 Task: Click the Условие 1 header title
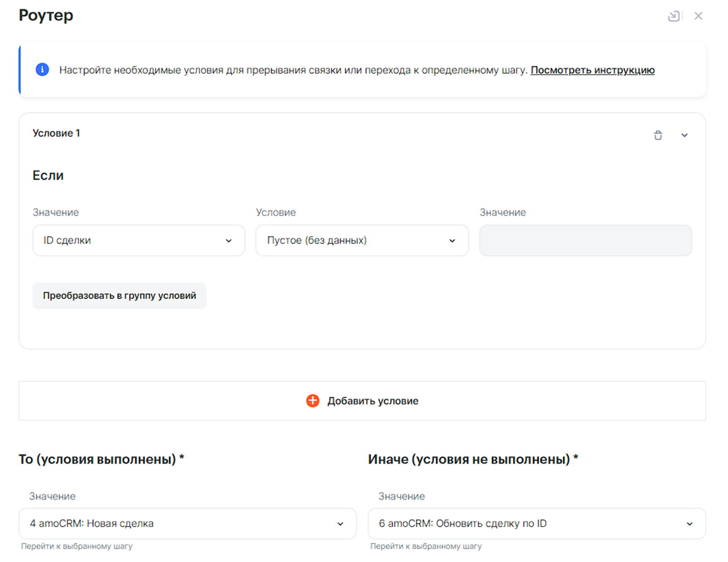56,133
